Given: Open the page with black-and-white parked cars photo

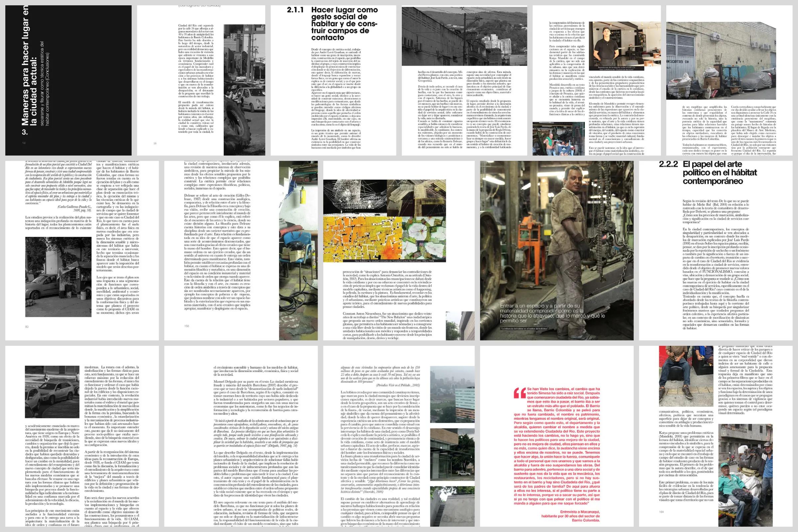Looking at the screenshot, I should pos(82,436).
